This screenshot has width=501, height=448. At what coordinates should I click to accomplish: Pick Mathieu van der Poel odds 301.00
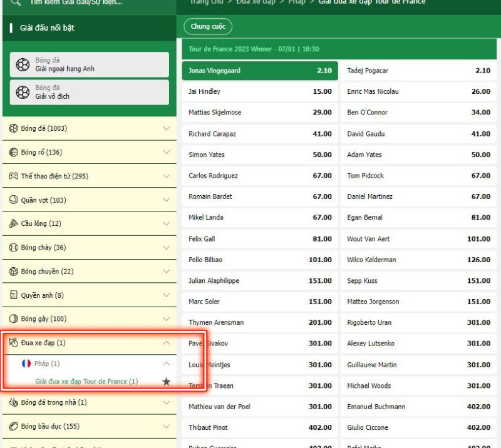click(260, 407)
